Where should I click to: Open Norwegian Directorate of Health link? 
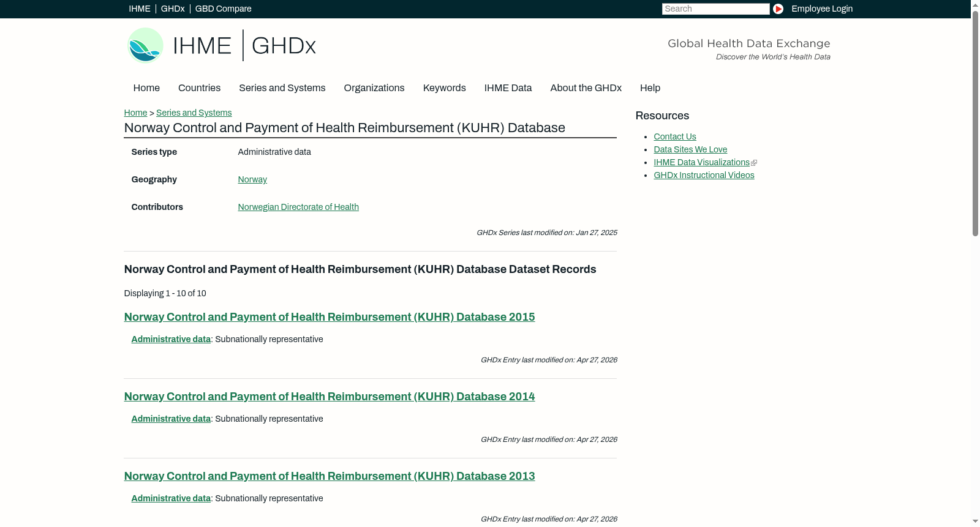click(298, 207)
